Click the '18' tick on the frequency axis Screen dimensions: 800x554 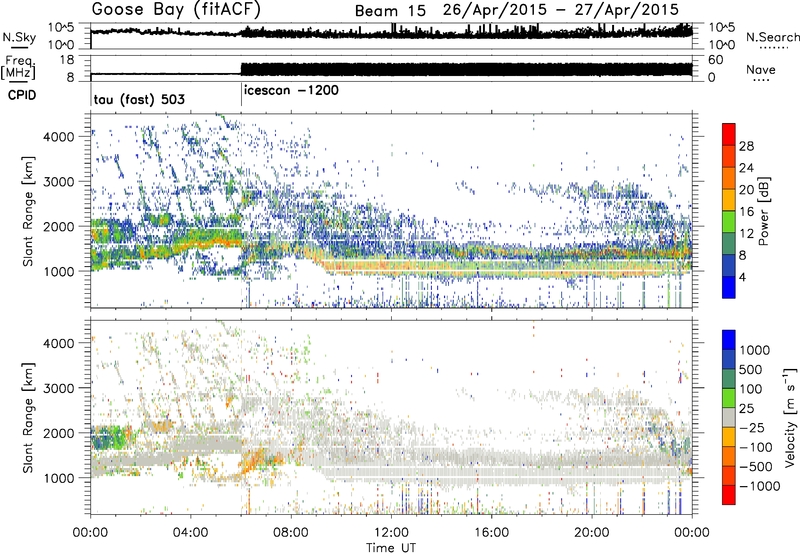click(x=67, y=60)
